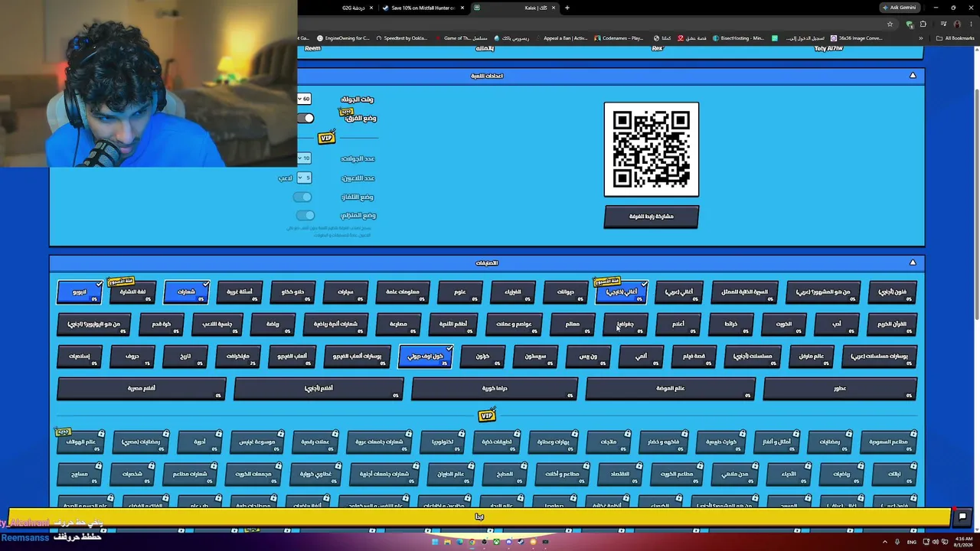Expand the bookmarks bar overflow chevron
The height and width of the screenshot is (551, 980).
coord(921,38)
